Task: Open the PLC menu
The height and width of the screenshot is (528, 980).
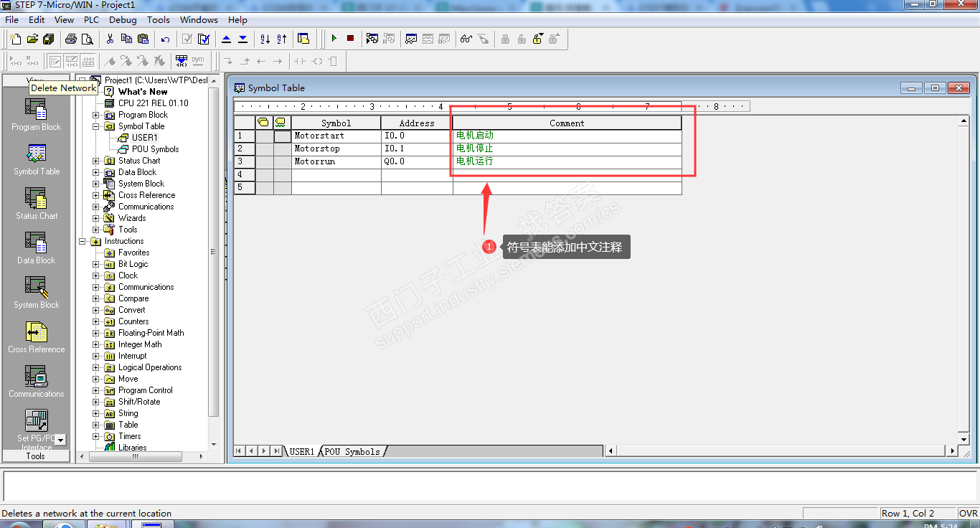Action: coord(91,19)
